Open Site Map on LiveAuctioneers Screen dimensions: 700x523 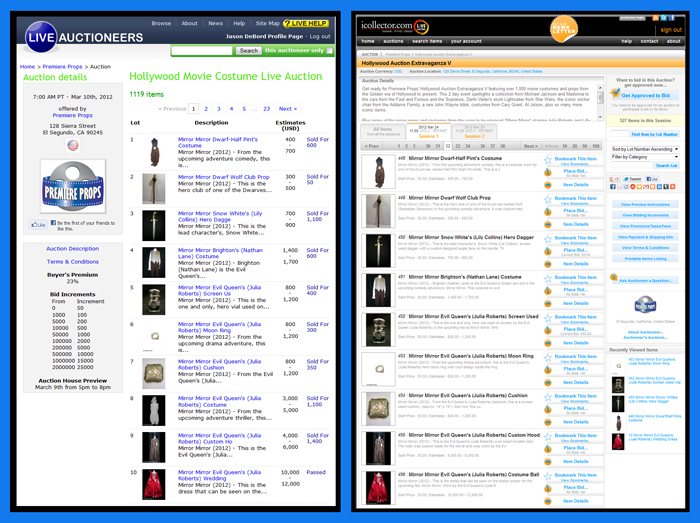tap(267, 23)
